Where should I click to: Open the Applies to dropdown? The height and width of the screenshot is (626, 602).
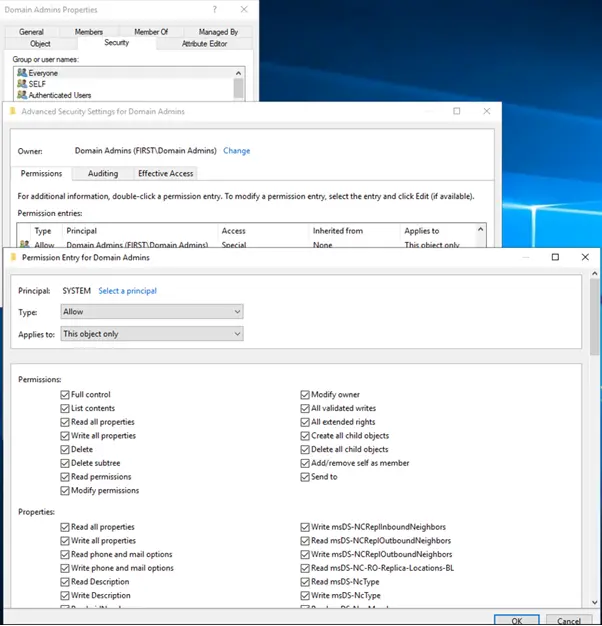point(152,334)
